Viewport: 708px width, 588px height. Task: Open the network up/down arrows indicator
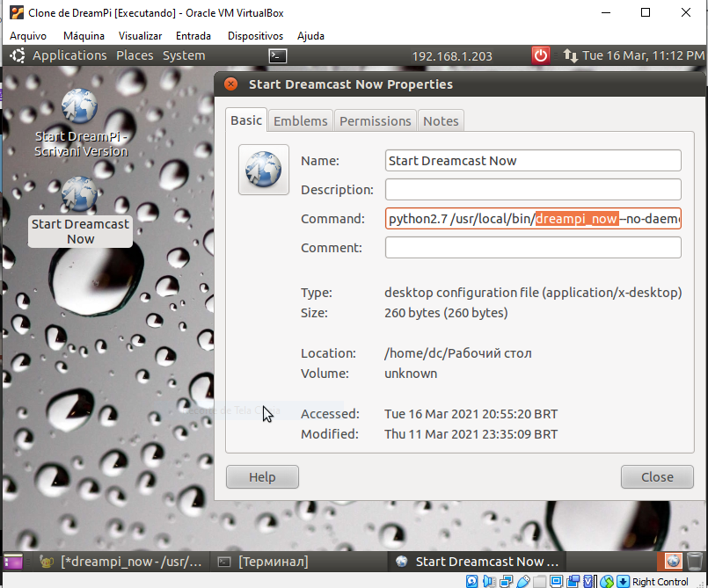(x=570, y=56)
